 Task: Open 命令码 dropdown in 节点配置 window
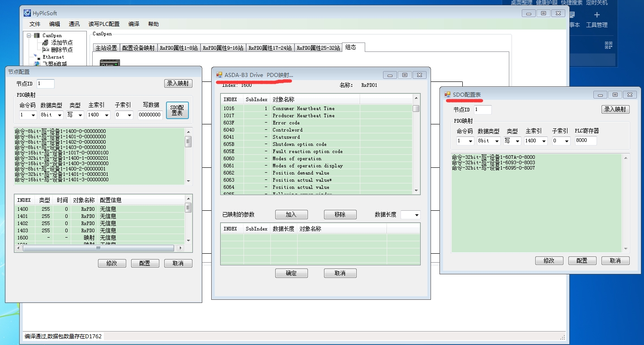click(34, 115)
